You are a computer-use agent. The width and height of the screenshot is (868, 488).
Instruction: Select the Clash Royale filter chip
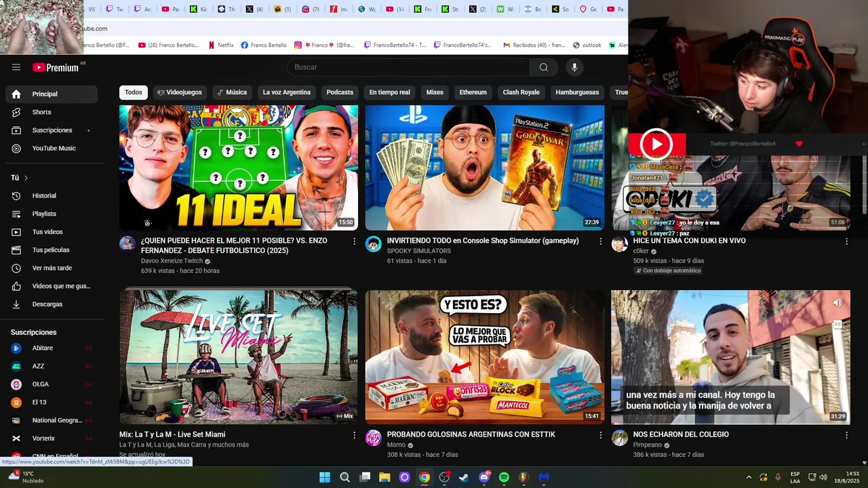[521, 92]
